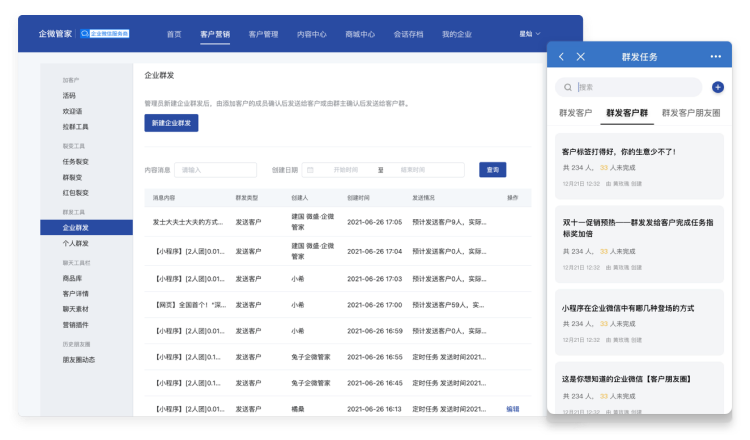Open the 开始时间 start date picker
The height and width of the screenshot is (440, 750).
tap(345, 170)
